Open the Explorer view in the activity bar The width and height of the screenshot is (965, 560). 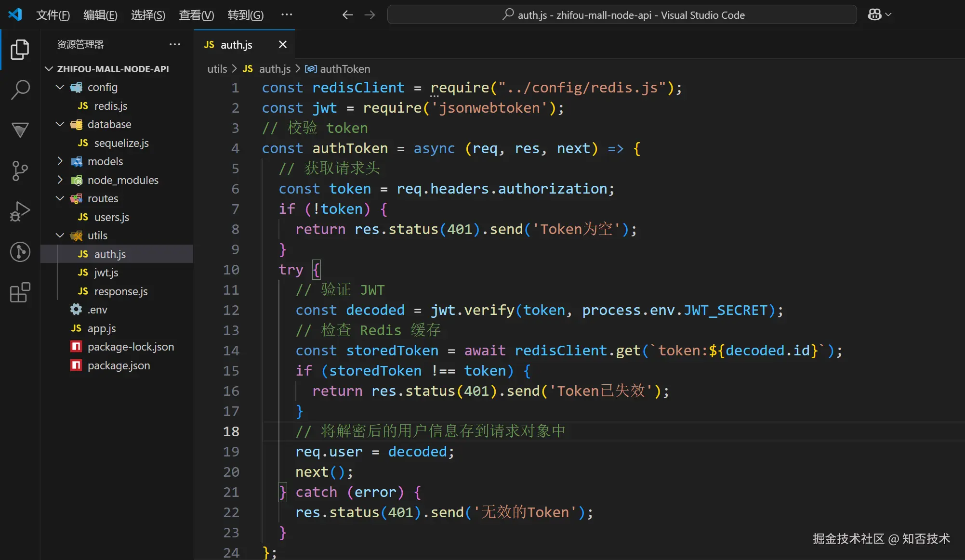click(x=20, y=49)
